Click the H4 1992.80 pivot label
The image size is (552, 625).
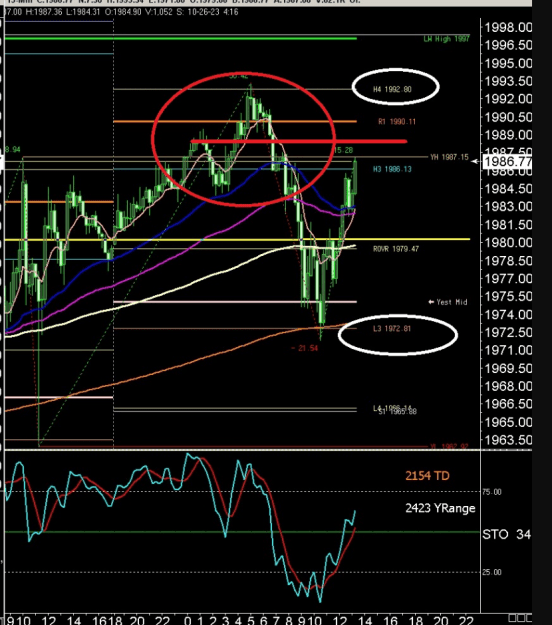coord(392,89)
